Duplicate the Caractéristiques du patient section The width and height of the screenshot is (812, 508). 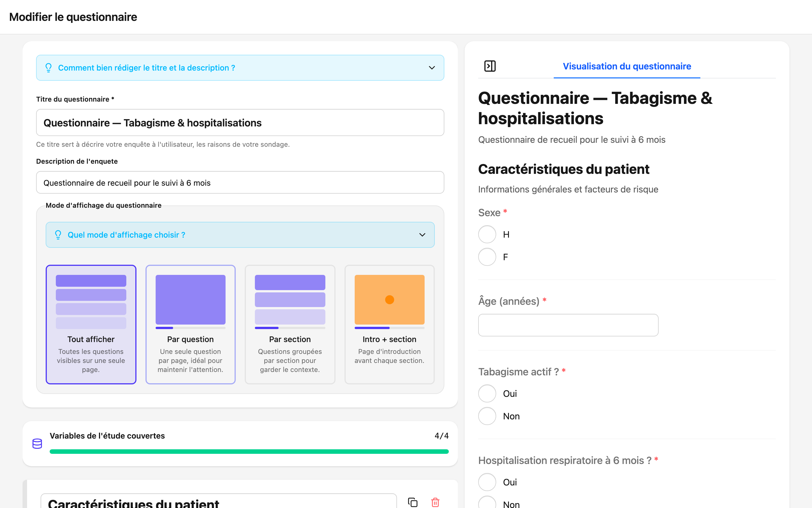point(413,502)
